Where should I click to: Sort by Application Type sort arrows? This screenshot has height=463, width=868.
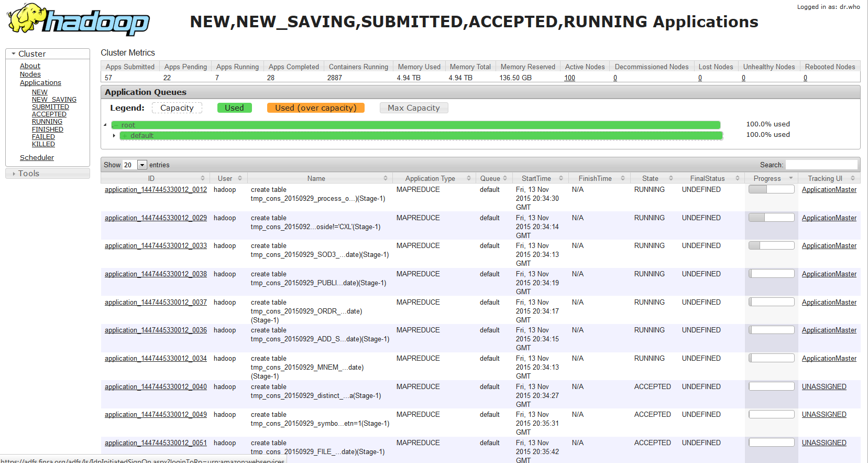pyautogui.click(x=469, y=178)
